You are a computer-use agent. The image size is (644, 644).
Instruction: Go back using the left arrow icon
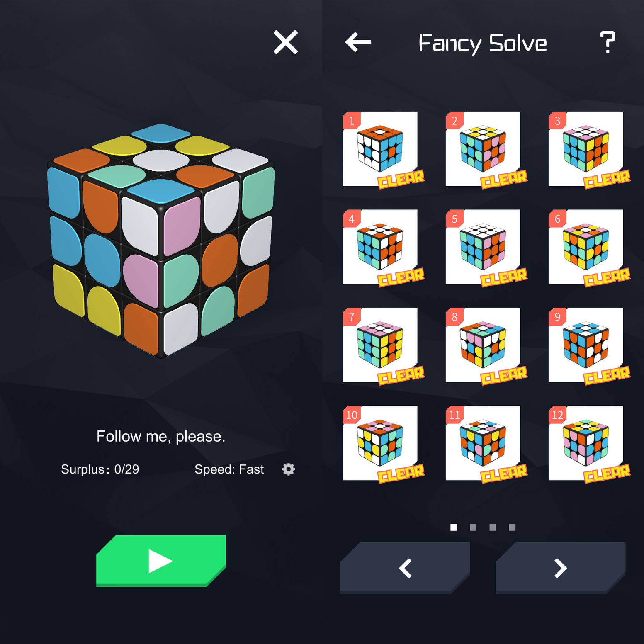[x=358, y=42]
